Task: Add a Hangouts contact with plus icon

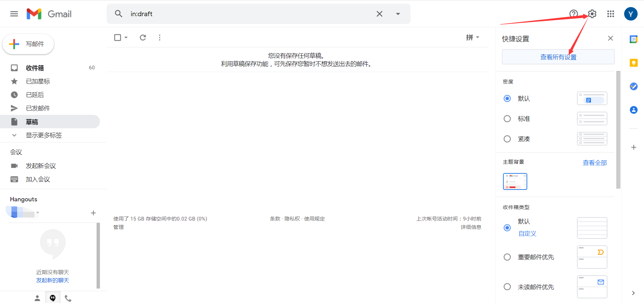Action: click(93, 213)
